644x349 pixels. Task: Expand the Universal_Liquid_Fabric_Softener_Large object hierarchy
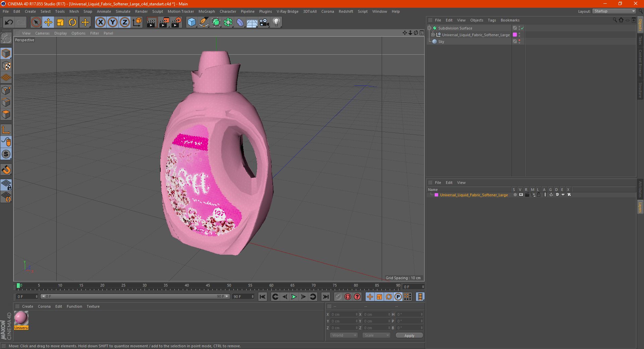(433, 35)
